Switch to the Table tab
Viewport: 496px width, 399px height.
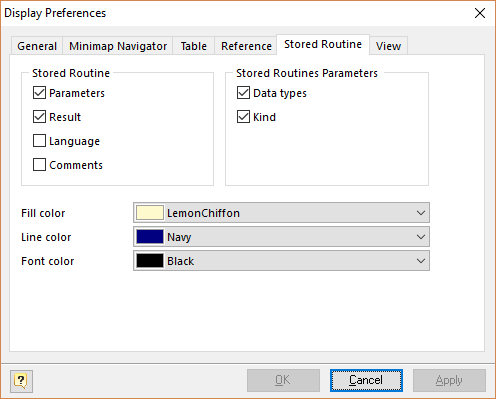(194, 46)
